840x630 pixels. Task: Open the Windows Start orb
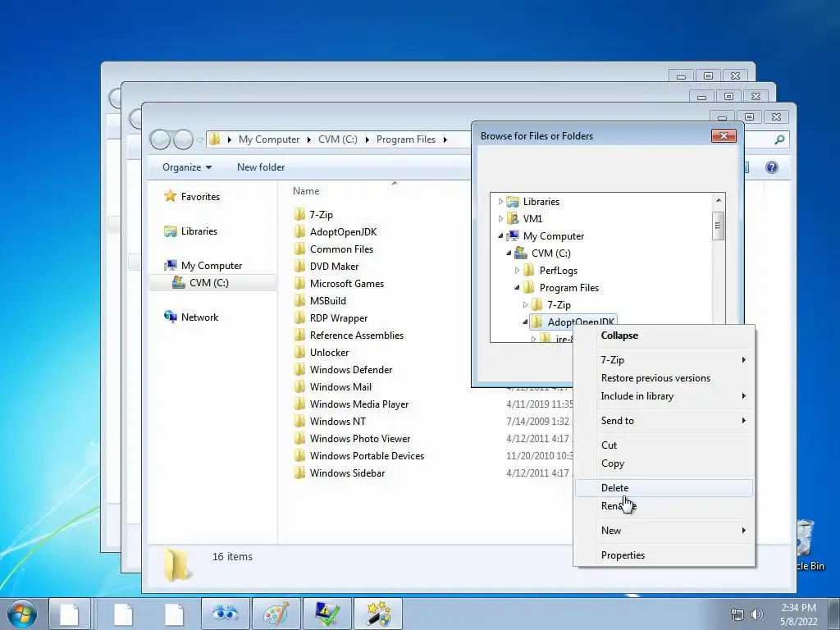point(21,614)
